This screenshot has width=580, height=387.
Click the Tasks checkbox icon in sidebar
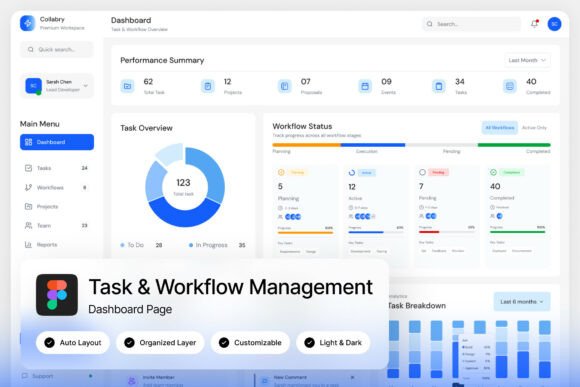coord(28,168)
